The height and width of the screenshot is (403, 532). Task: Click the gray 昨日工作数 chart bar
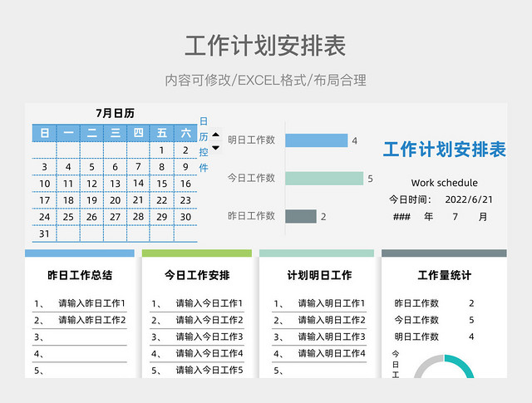(x=301, y=216)
